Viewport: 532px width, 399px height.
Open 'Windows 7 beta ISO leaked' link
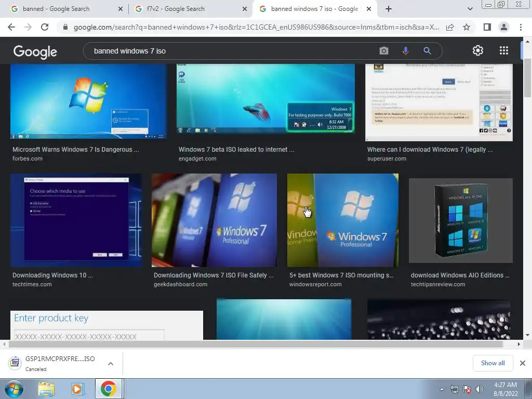[236, 149]
